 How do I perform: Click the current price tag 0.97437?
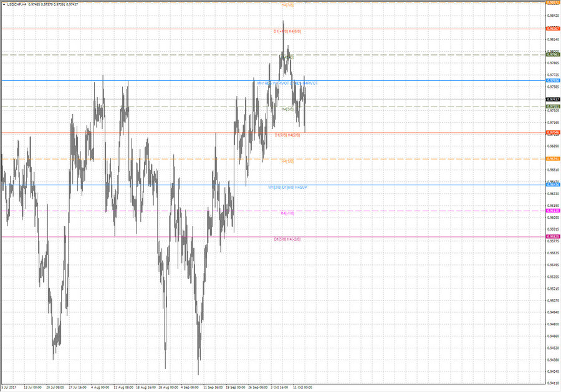(x=553, y=100)
